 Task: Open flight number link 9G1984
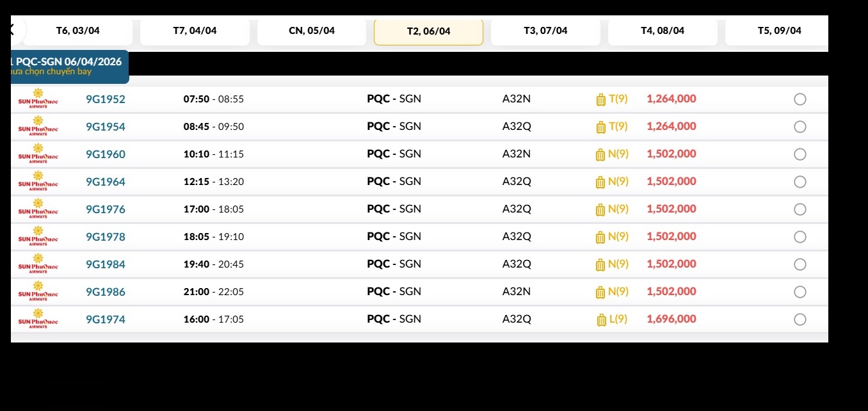(106, 264)
